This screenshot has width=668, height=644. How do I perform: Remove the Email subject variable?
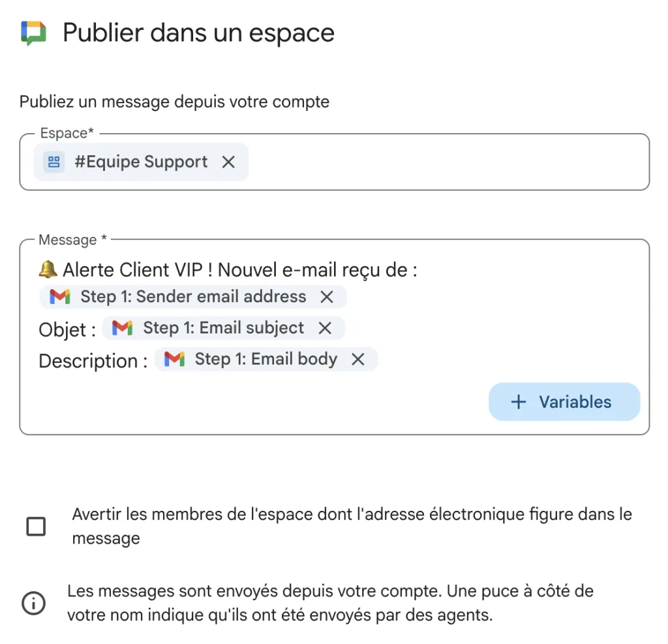point(325,328)
